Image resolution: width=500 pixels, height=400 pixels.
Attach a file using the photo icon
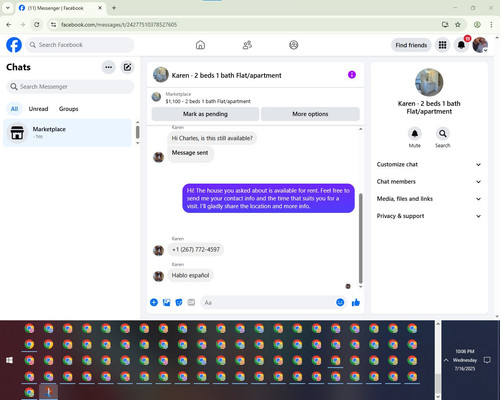click(166, 302)
